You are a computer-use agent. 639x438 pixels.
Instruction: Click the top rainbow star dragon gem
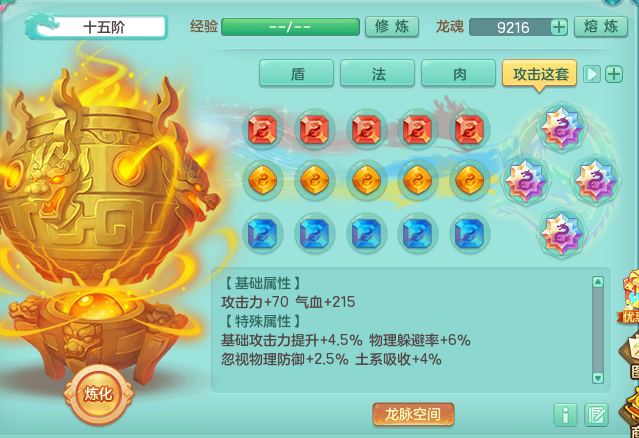pyautogui.click(x=562, y=127)
